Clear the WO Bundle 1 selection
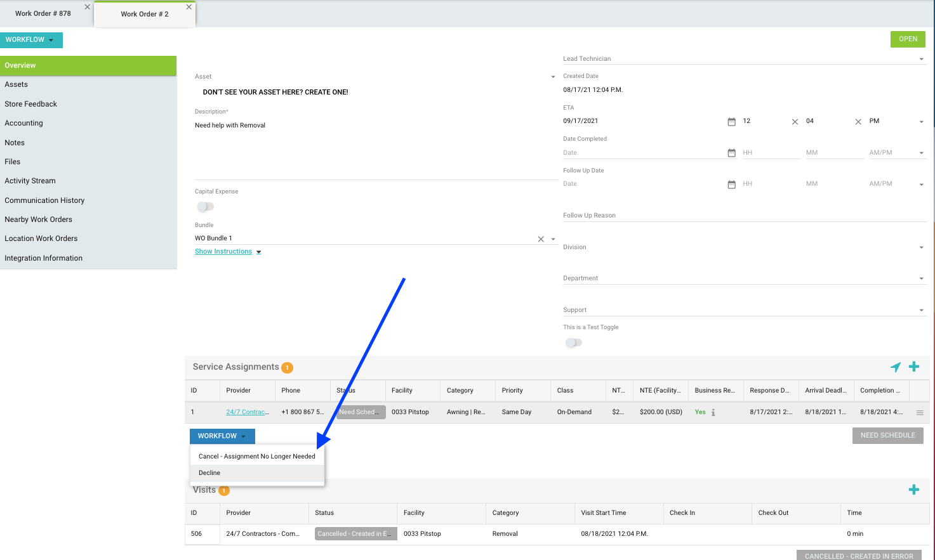This screenshot has width=935, height=560. [x=541, y=239]
